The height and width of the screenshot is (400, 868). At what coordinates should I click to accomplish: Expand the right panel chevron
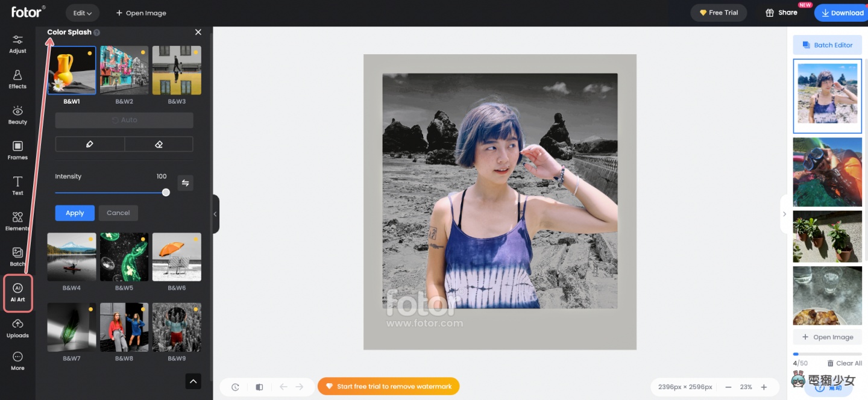[x=784, y=214]
